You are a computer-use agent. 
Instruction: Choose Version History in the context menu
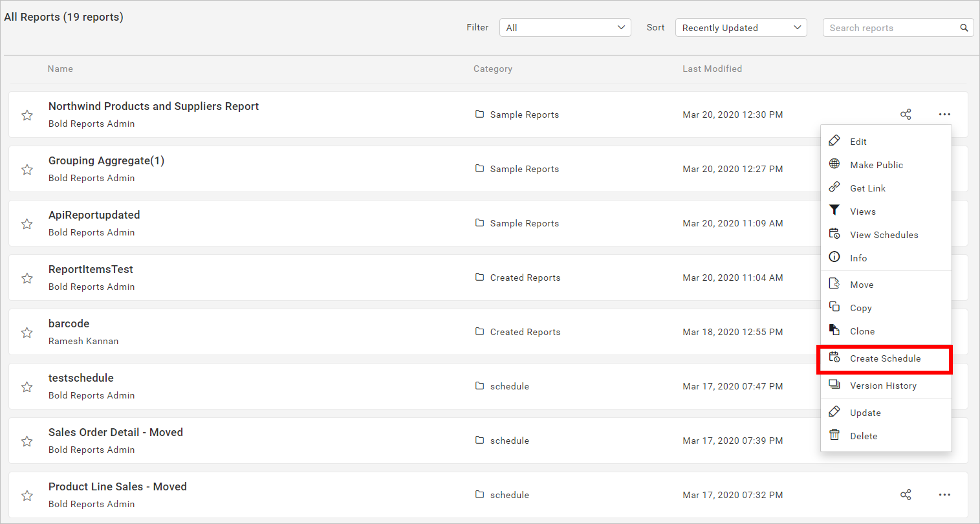click(x=883, y=385)
